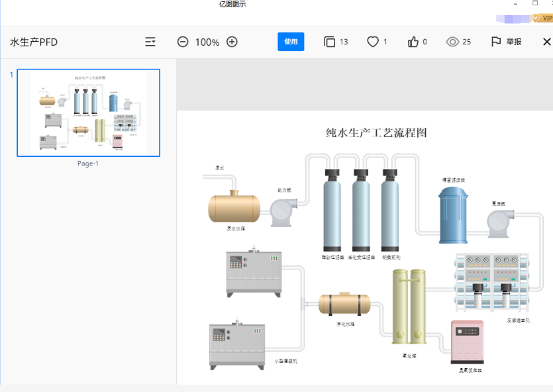
Task: Select the first pump beside raw water tank
Action: (283, 212)
